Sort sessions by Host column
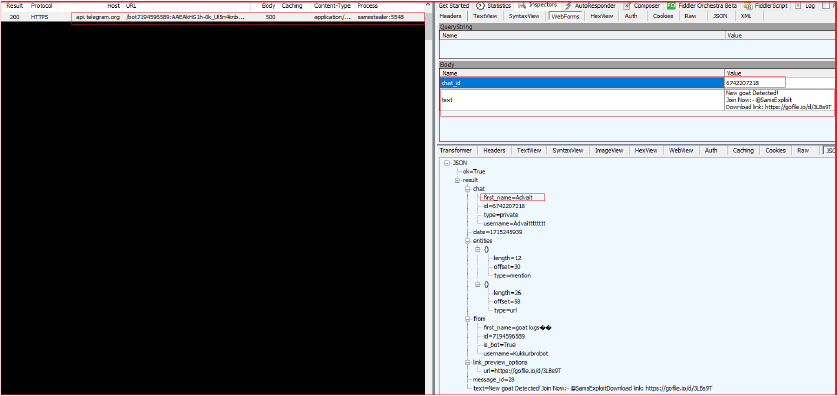838x396 pixels. coord(113,6)
